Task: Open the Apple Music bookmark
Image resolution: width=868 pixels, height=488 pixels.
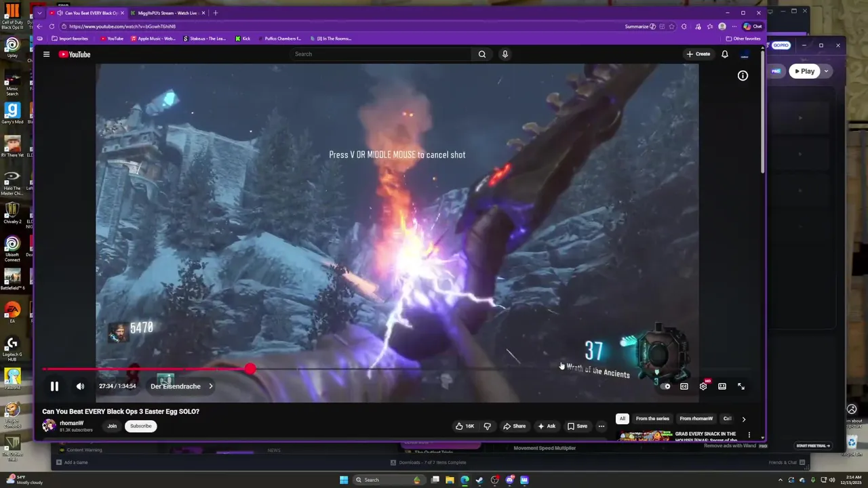Action: (153, 39)
